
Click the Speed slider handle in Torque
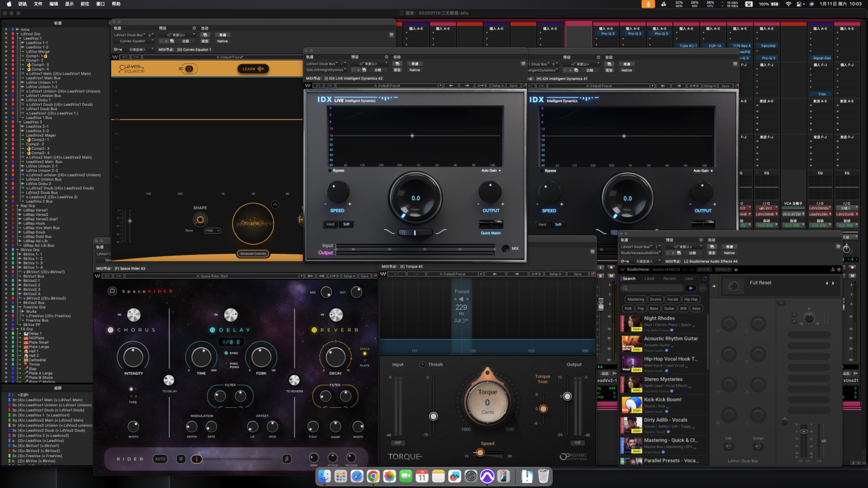point(480,452)
